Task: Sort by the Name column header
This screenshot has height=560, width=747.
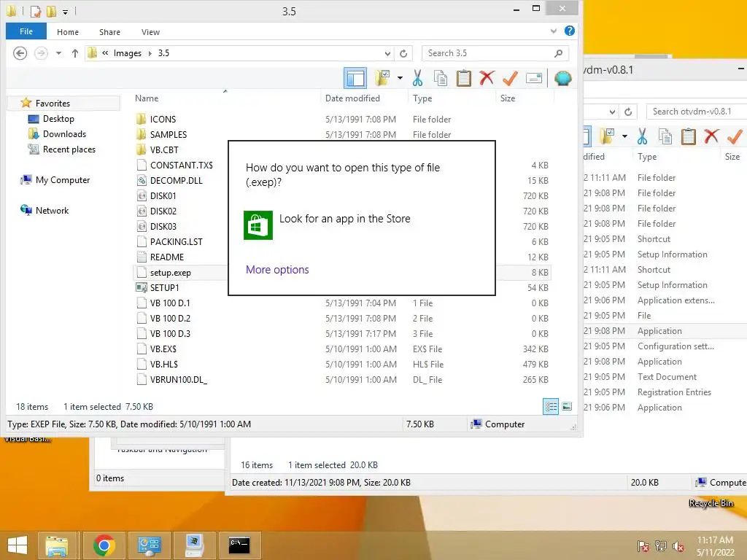Action: pyautogui.click(x=146, y=98)
